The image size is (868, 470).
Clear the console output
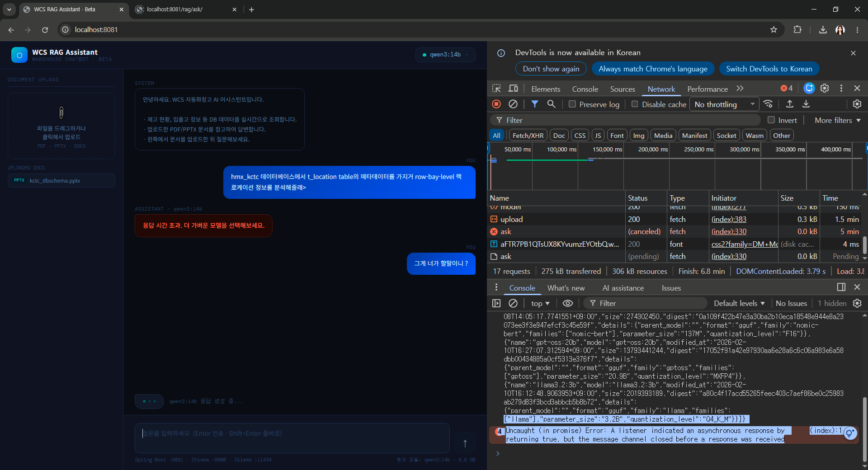513,303
